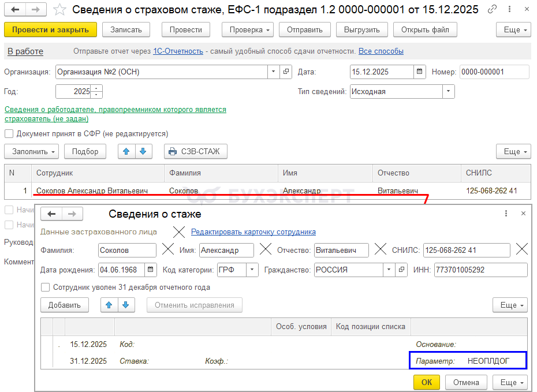Go forward using main window forward arrow
Screen dimensions: 537x392
coord(36,10)
